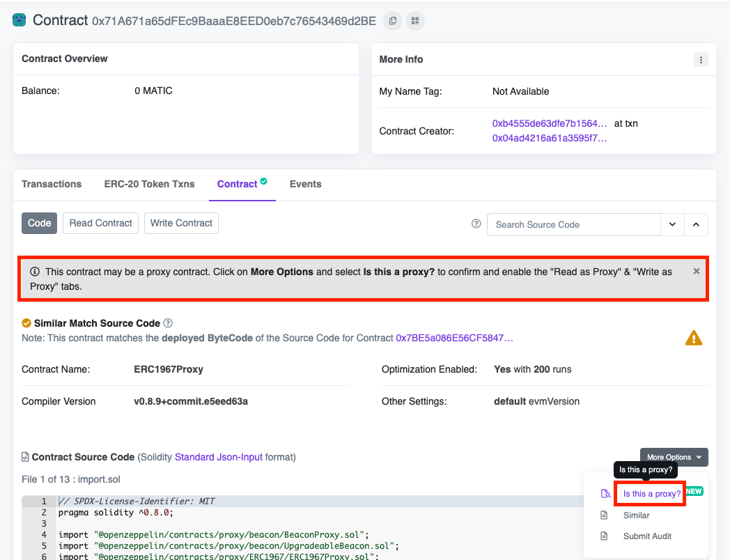Viewport: 730px width, 560px height.
Task: Click the UpgradeableBeacon.sol import line
Action: point(228,545)
